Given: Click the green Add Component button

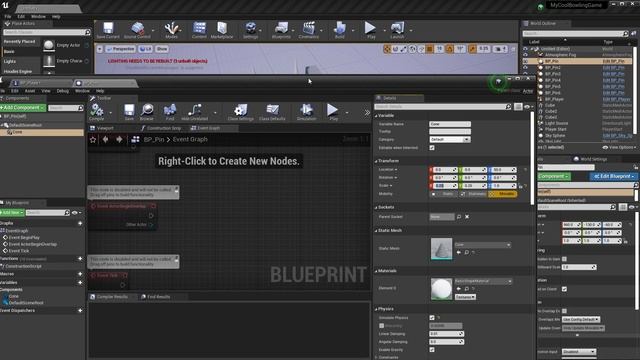Looking at the screenshot, I should point(23,108).
